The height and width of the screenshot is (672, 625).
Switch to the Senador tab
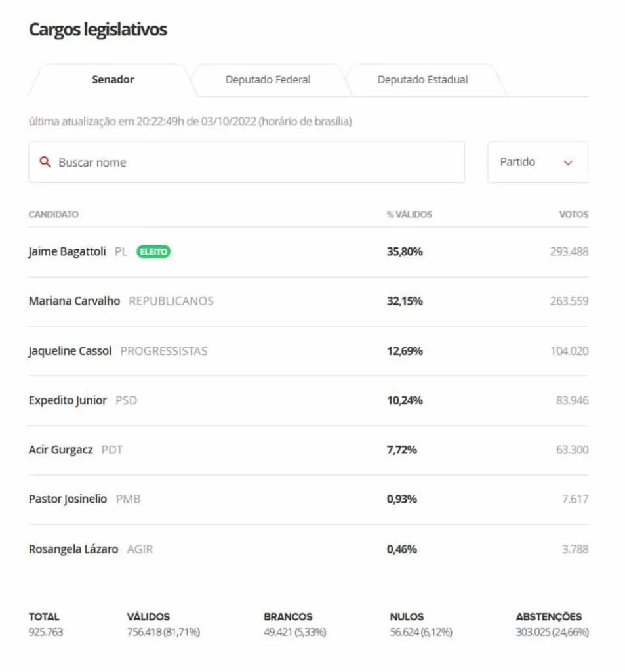pyautogui.click(x=113, y=80)
